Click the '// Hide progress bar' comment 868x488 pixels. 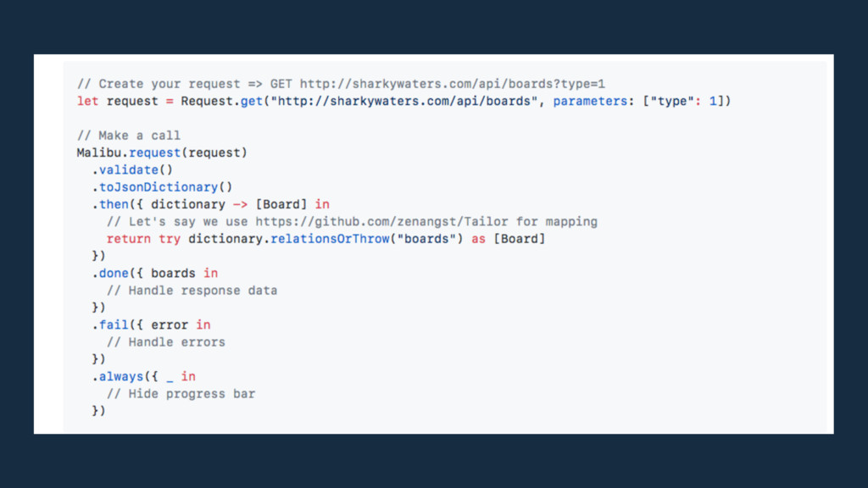pos(181,393)
